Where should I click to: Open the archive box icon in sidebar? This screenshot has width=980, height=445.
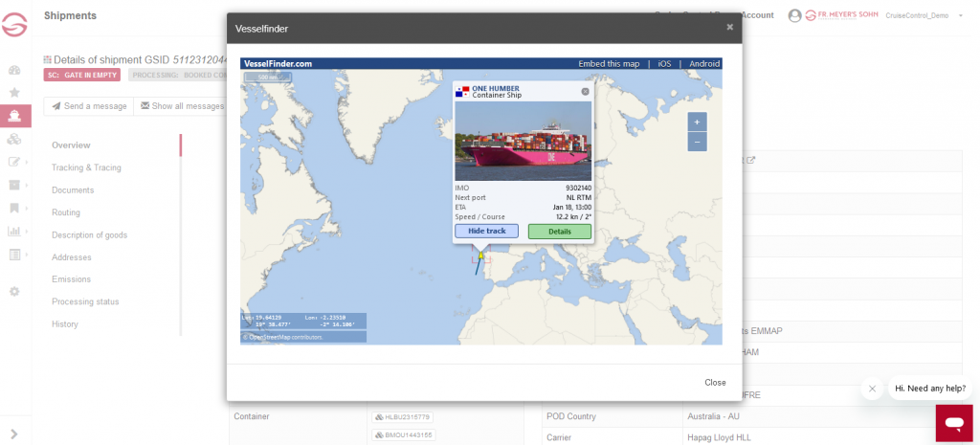click(13, 185)
